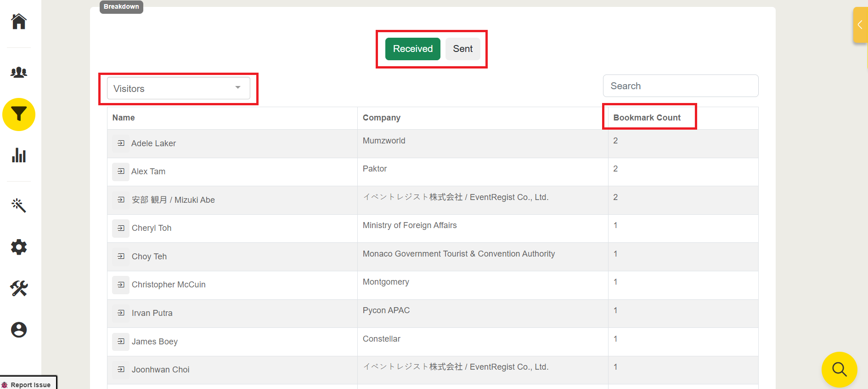Open the settings gear icon in the sidebar
868x389 pixels.
click(x=19, y=247)
